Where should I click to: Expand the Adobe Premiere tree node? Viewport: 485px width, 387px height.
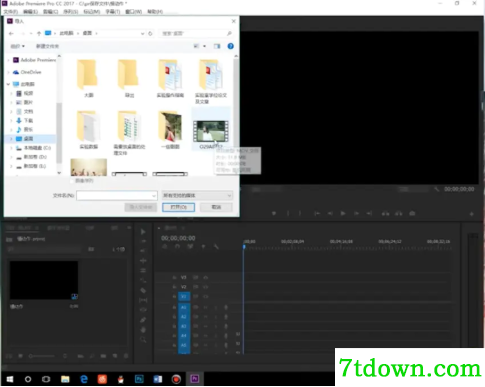[x=8, y=60]
